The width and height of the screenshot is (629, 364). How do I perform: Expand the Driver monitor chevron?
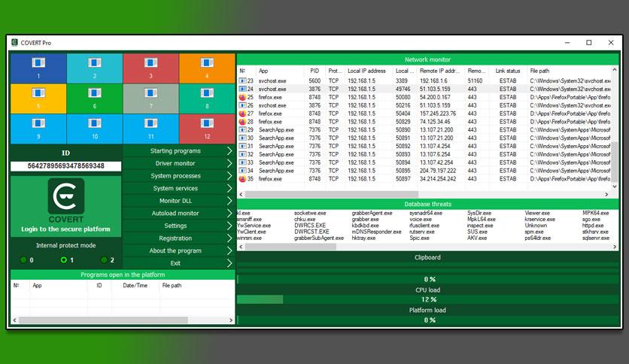coord(229,163)
